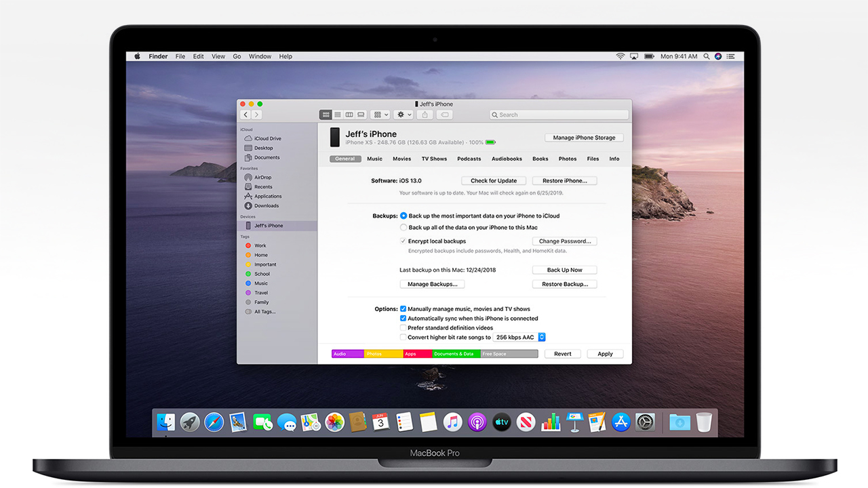Image resolution: width=868 pixels, height=488 pixels.
Task: Select Jeff's iPhone in sidebar Devices
Action: (x=277, y=226)
